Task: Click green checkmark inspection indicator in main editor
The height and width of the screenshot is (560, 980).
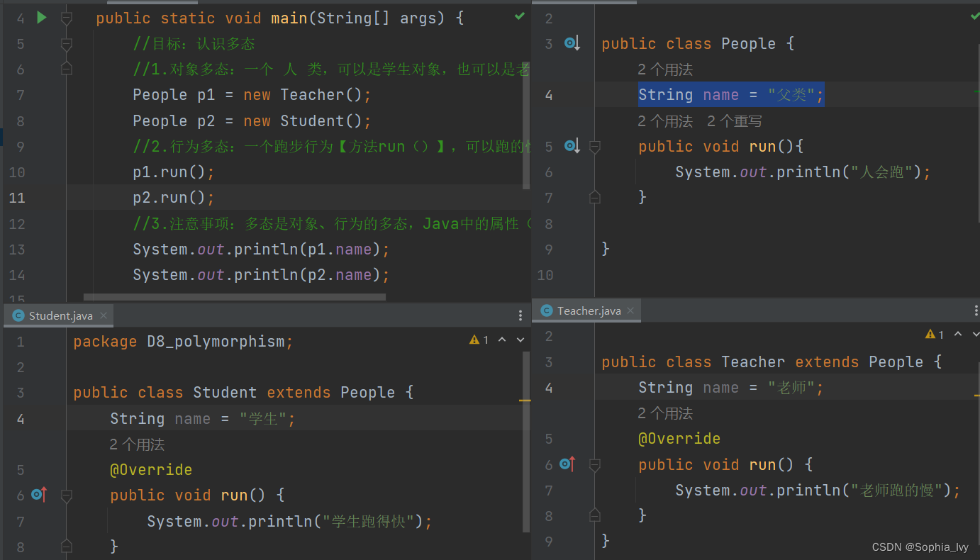Action: click(520, 16)
